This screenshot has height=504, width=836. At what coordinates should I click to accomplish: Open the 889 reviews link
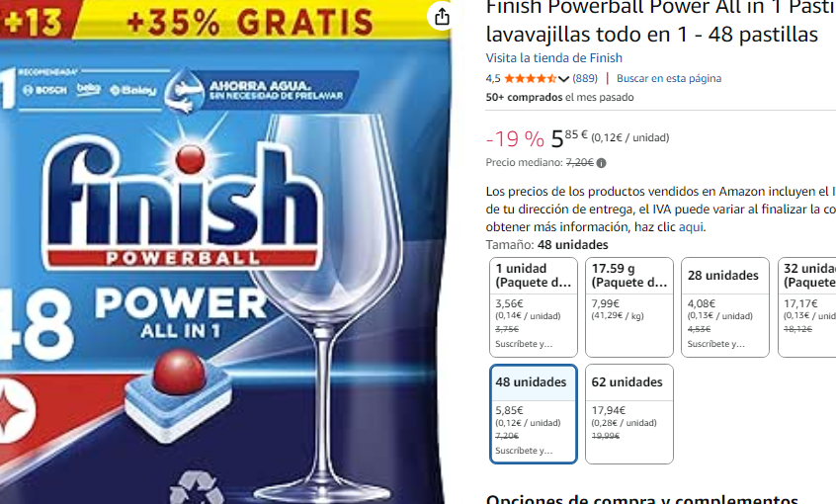(585, 78)
